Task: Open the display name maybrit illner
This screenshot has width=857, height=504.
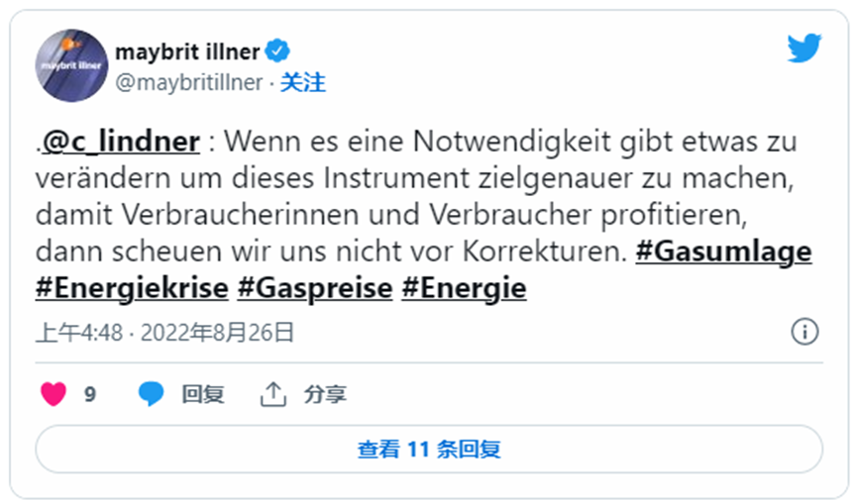Action: coord(187,51)
